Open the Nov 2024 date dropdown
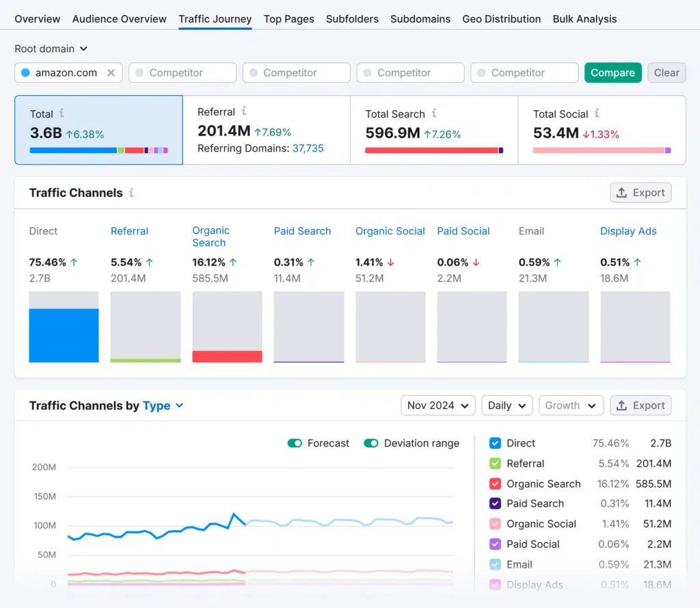This screenshot has height=608, width=700. click(x=438, y=406)
